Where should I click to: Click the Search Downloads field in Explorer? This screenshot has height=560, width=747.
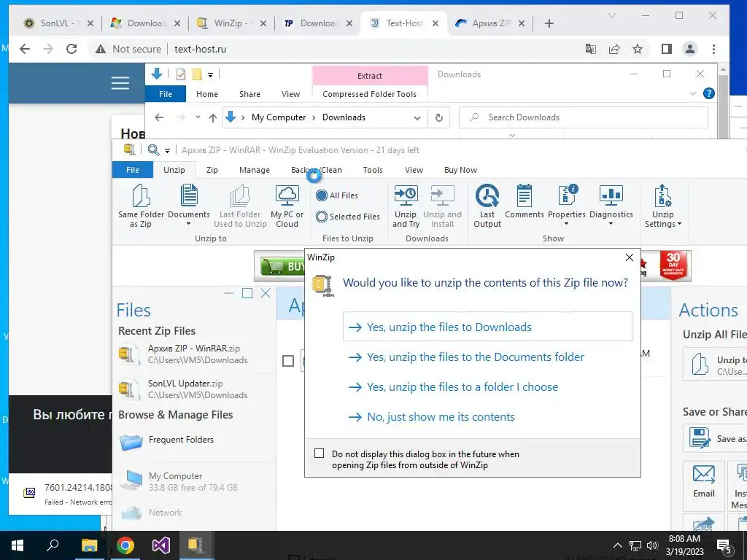click(583, 117)
